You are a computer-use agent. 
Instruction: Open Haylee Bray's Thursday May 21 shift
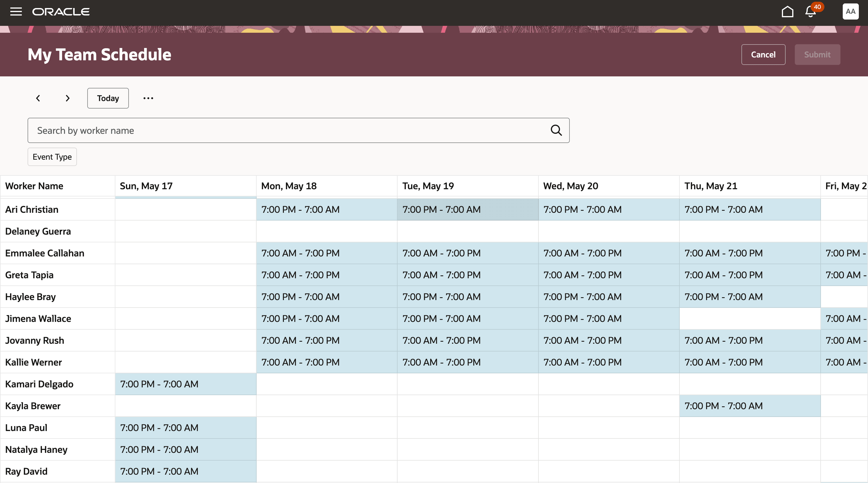click(750, 297)
